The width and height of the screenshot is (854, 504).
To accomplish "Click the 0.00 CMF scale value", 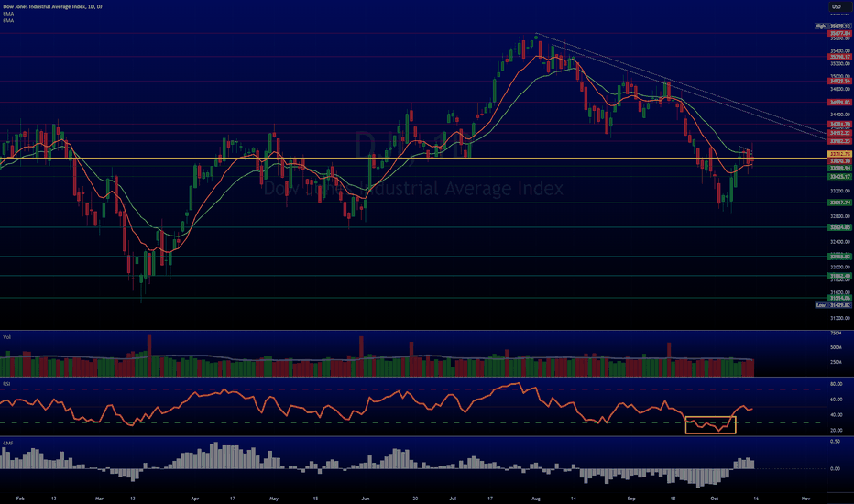I will 835,468.
